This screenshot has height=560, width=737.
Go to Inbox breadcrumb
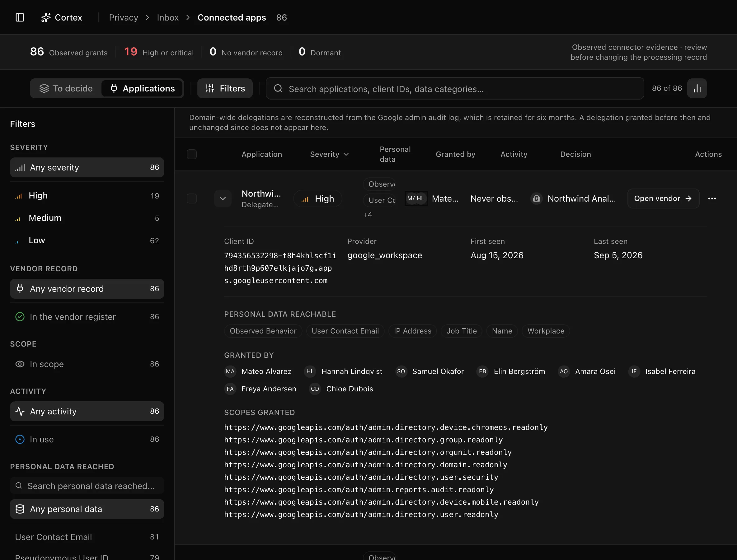168,17
